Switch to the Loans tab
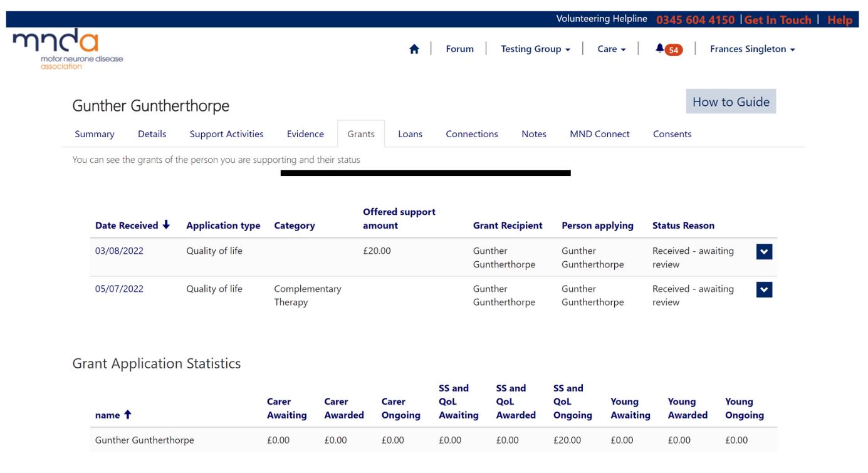 [410, 134]
